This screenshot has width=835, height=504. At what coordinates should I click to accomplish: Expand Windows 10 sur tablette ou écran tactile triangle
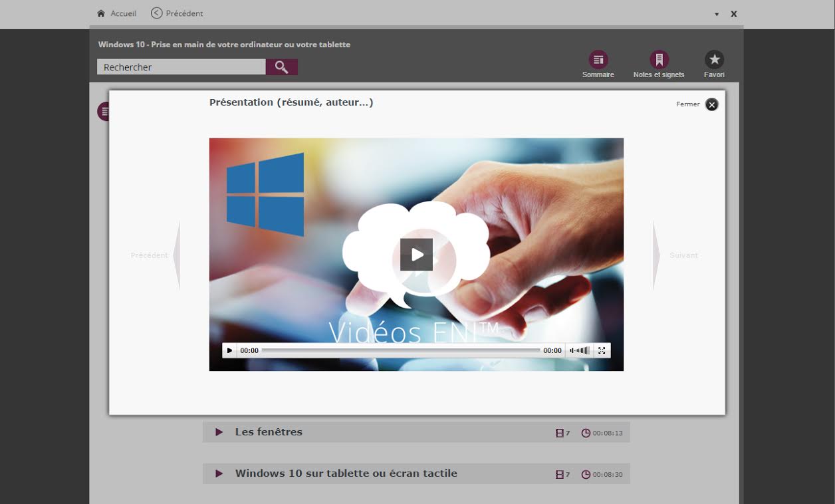219,474
